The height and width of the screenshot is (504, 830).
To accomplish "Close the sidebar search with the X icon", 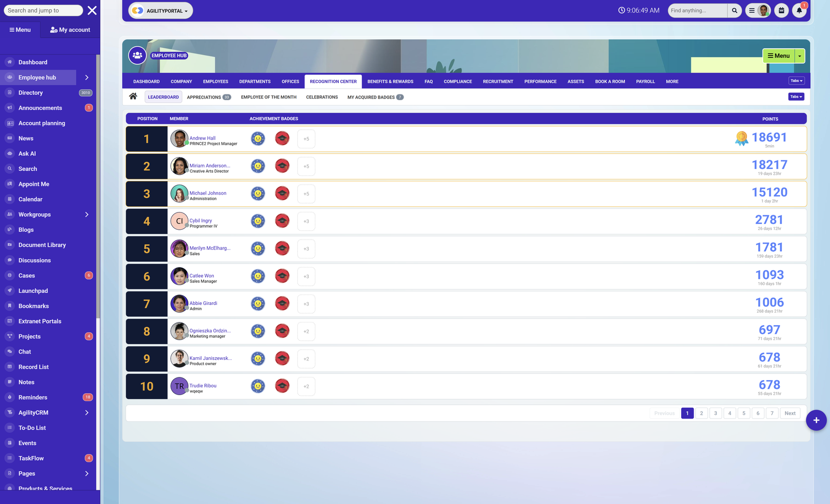I will [x=92, y=10].
